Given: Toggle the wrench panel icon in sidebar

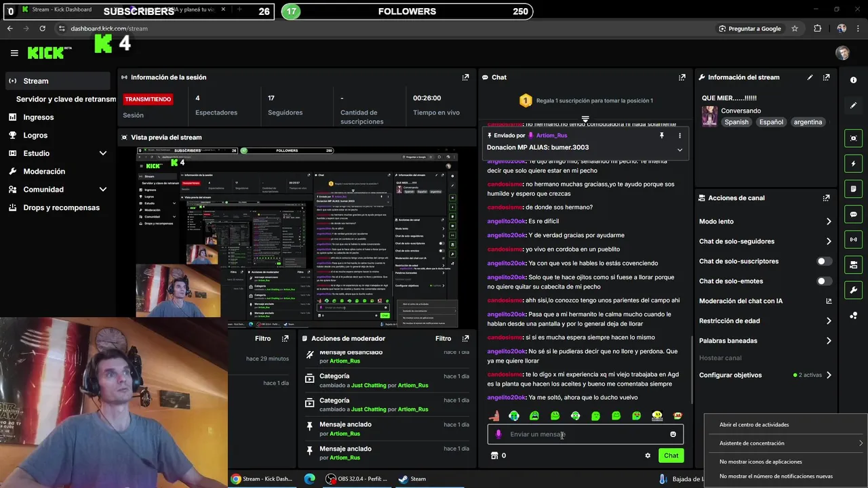Looking at the screenshot, I should 853,290.
